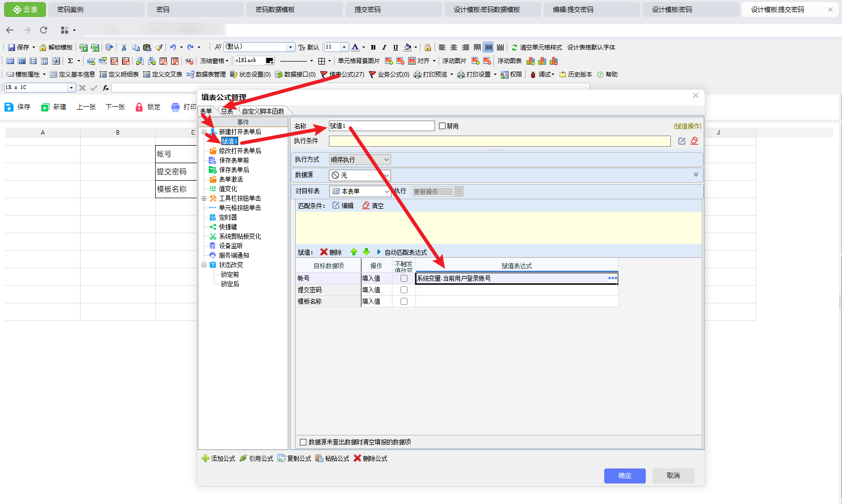Open the 对目标表 dropdown
Image resolution: width=842 pixels, height=504 pixels.
point(360,191)
